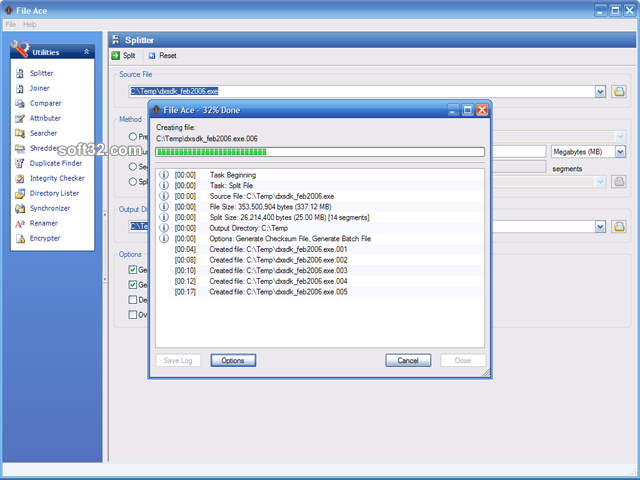Screen dimensions: 640x480
Task: Open the top disabled Method dropdown arrow
Action: [620, 136]
